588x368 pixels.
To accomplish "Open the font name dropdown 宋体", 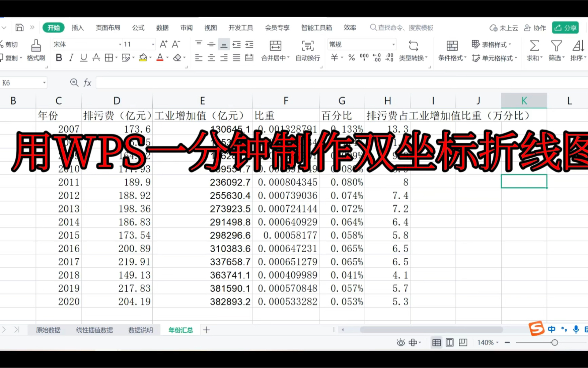I will (120, 44).
